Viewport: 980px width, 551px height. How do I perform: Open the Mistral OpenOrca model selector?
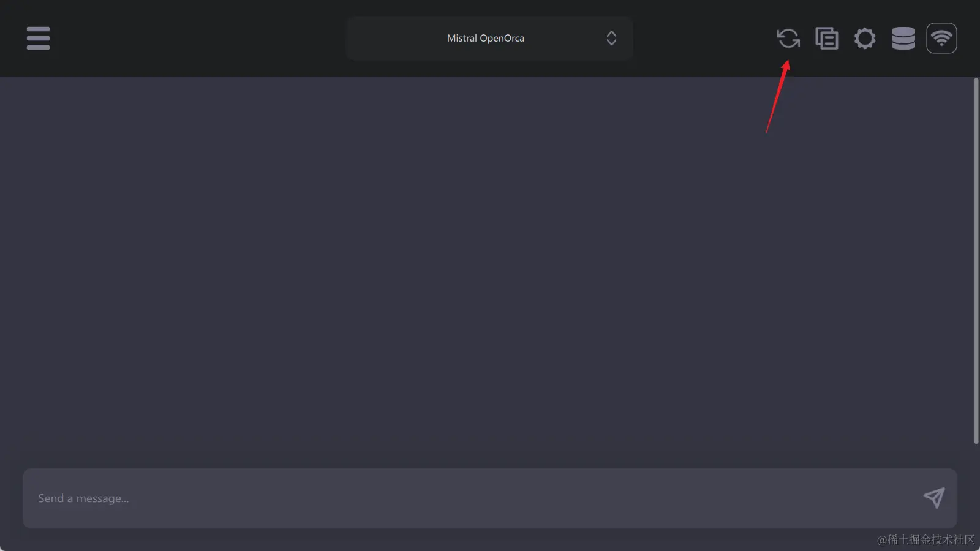[489, 38]
